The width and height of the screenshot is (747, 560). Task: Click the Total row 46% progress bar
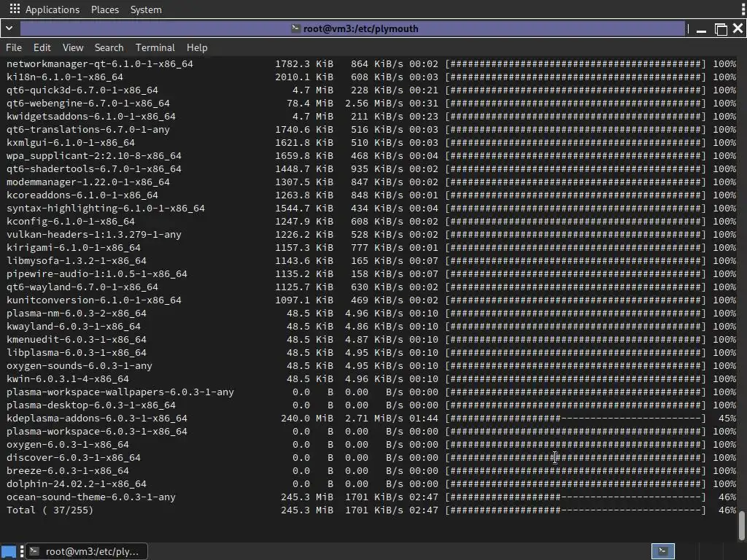[576, 510]
